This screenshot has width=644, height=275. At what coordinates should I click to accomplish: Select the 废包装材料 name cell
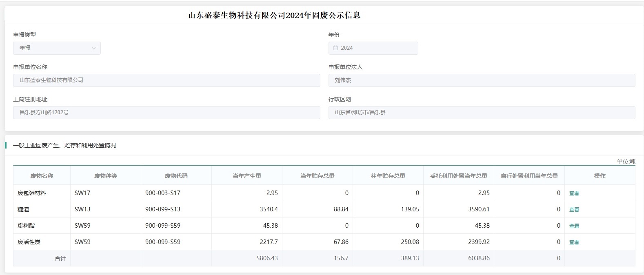[x=42, y=193]
